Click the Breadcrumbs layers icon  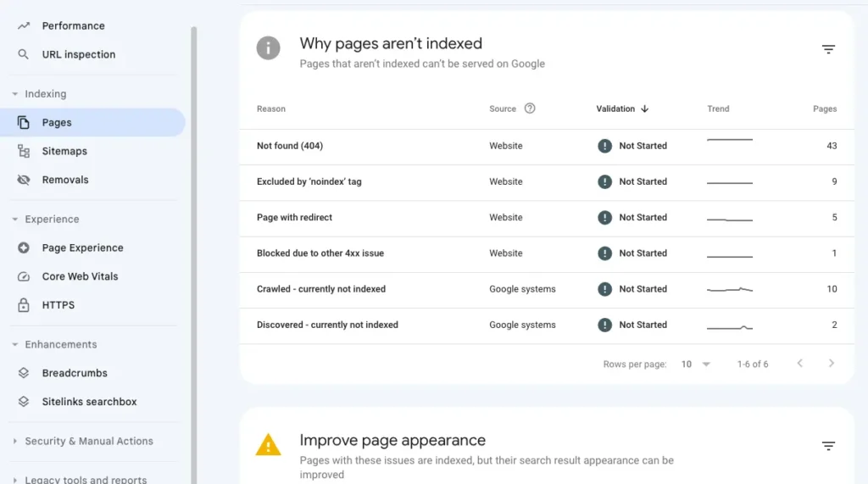tap(23, 373)
